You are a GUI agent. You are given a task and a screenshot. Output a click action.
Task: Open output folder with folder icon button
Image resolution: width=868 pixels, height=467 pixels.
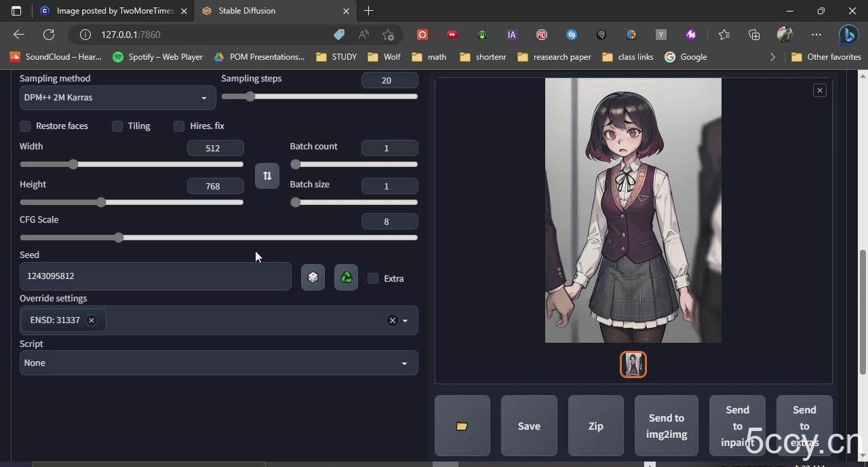pyautogui.click(x=462, y=426)
